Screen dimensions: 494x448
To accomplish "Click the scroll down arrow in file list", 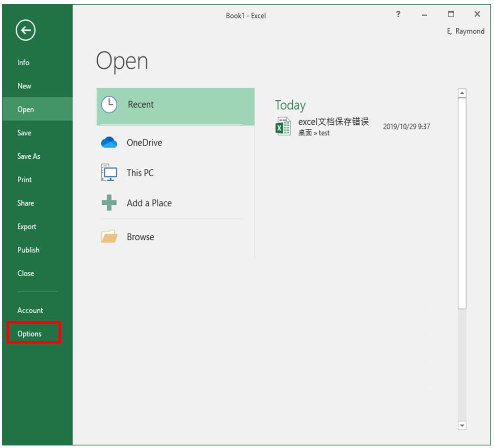I will coord(462,425).
